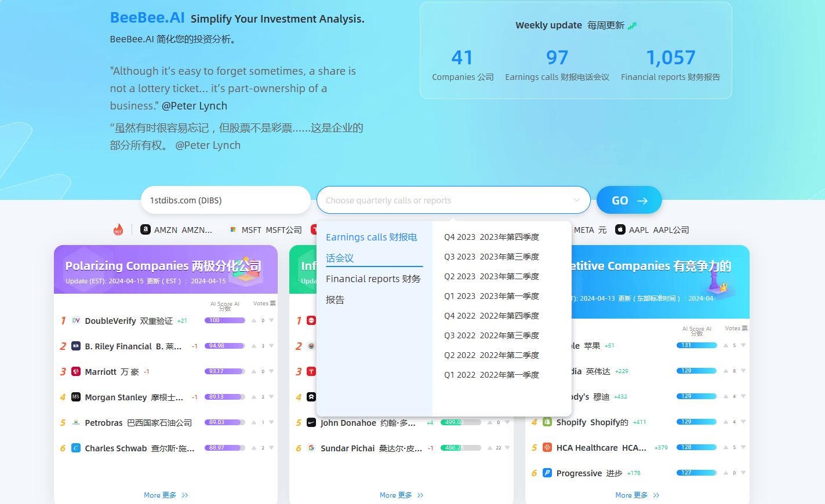
Task: Downvote Morgan Stanley with the down arrow
Action: tap(271, 397)
